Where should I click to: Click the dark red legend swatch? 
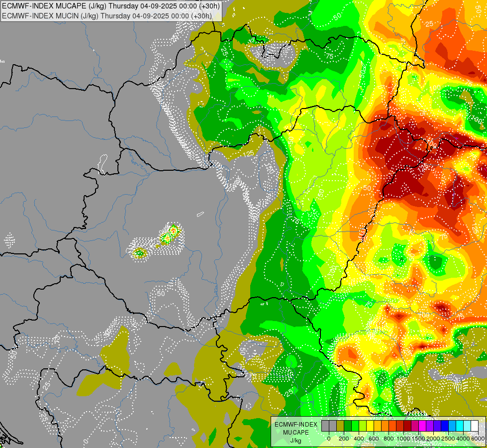tap(407, 426)
